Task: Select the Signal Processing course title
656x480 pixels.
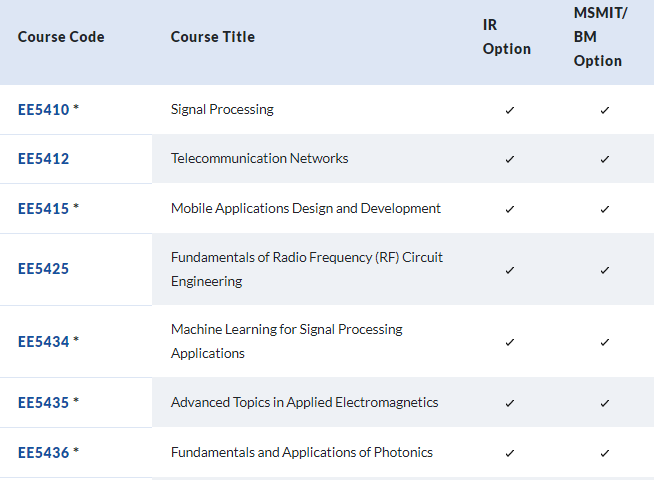Action: pos(222,110)
